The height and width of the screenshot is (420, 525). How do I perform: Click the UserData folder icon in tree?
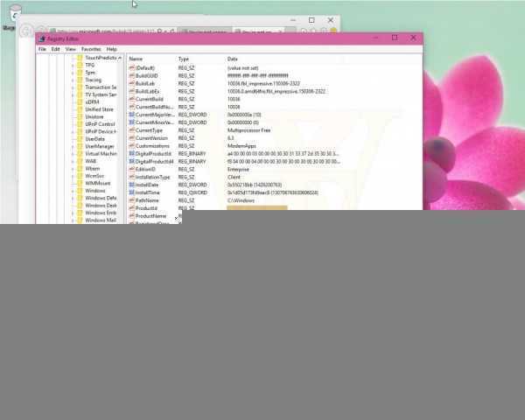tap(80, 138)
